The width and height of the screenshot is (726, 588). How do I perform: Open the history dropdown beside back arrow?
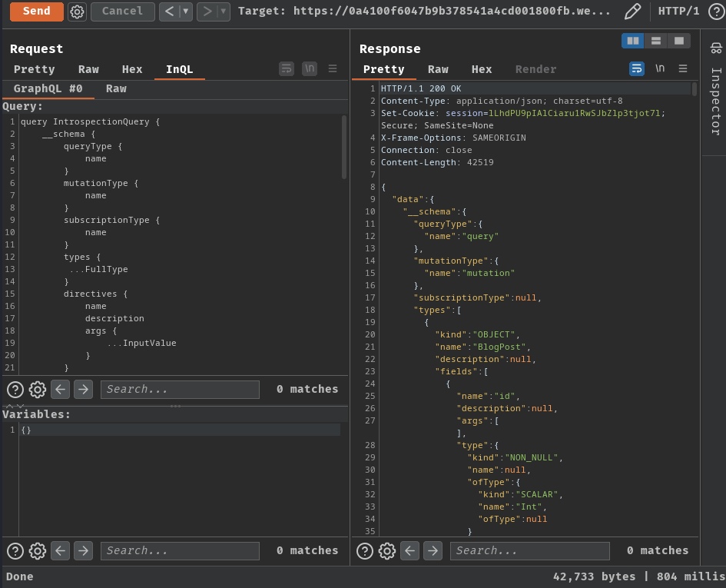(x=186, y=11)
